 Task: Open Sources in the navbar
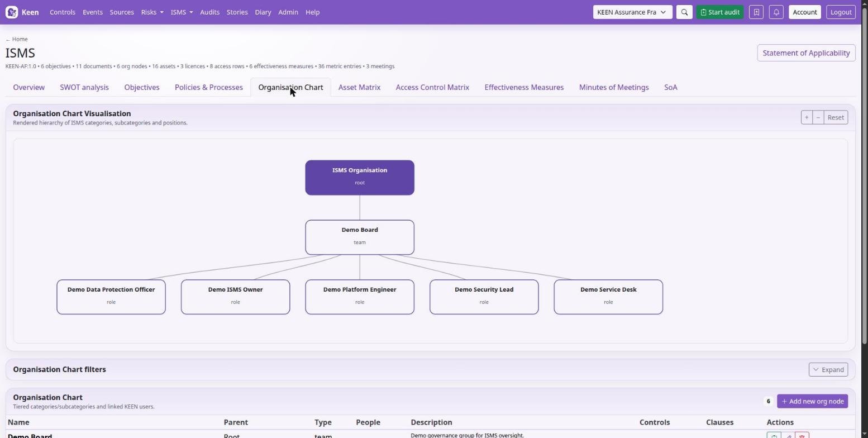tap(122, 12)
